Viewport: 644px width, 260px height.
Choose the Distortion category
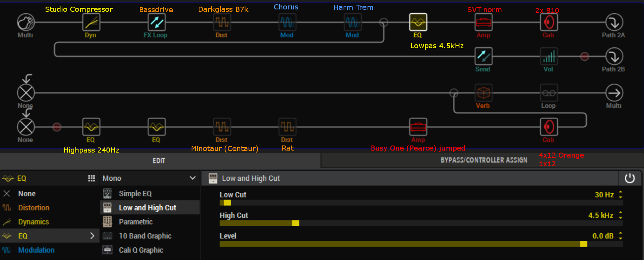click(x=49, y=208)
